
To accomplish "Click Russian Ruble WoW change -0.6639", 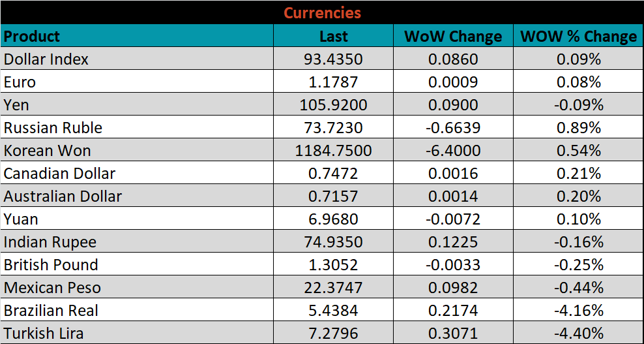I will click(453, 128).
